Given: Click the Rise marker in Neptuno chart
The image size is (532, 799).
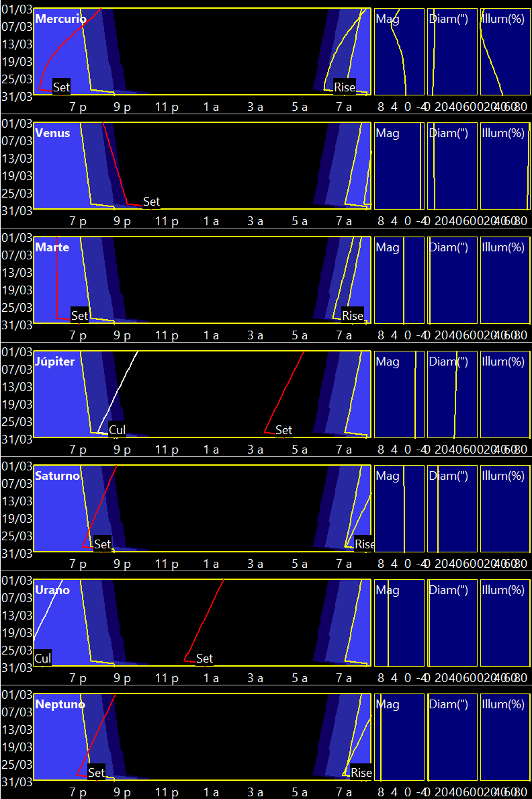Looking at the screenshot, I should [361, 773].
